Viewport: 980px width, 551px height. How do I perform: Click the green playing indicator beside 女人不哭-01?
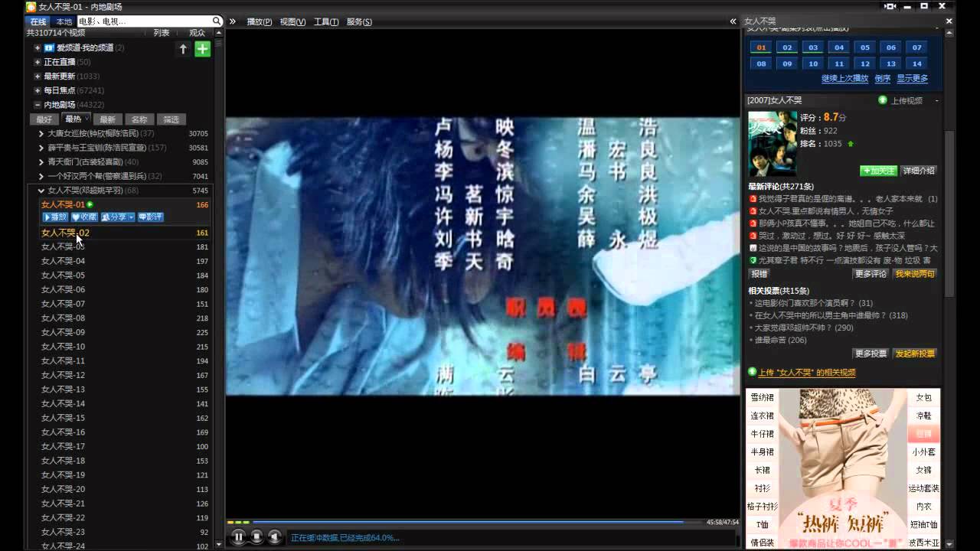(x=90, y=204)
